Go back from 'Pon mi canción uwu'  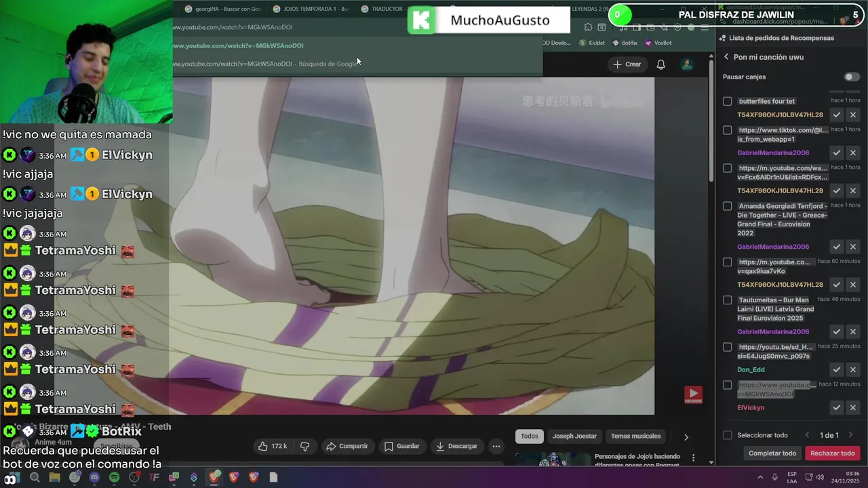click(726, 57)
